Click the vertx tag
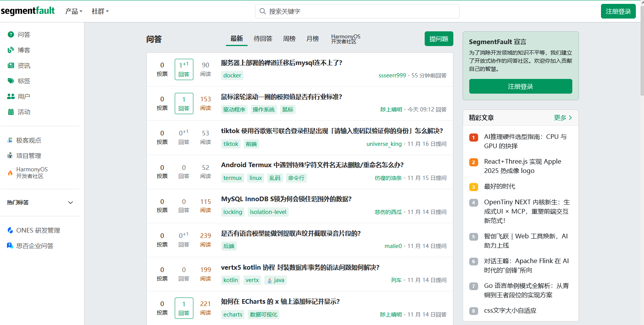 click(x=252, y=280)
